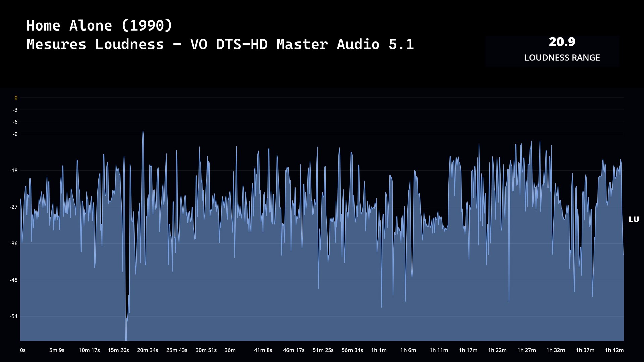Click the '56m 34s' time axis label

(352, 350)
